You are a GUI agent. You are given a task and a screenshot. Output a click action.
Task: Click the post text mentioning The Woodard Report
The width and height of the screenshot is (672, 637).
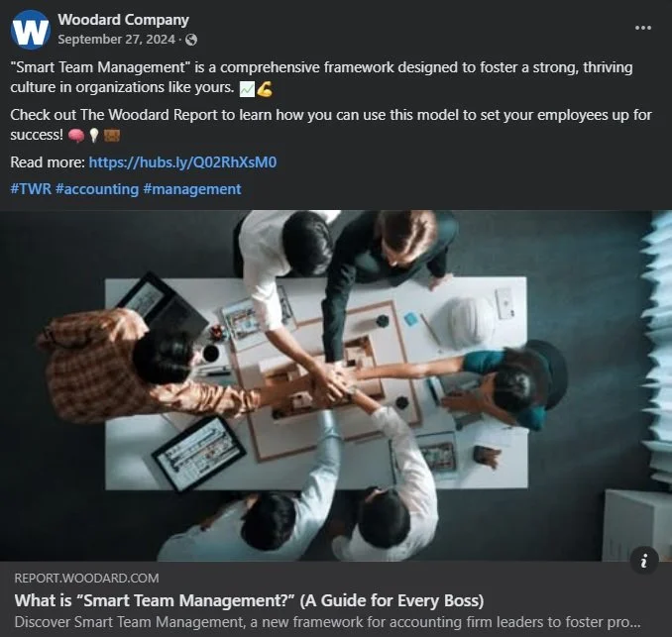click(331, 125)
